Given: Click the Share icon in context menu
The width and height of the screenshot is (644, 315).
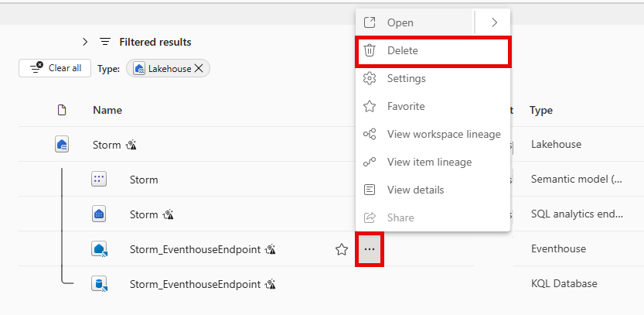Looking at the screenshot, I should pyautogui.click(x=370, y=218).
